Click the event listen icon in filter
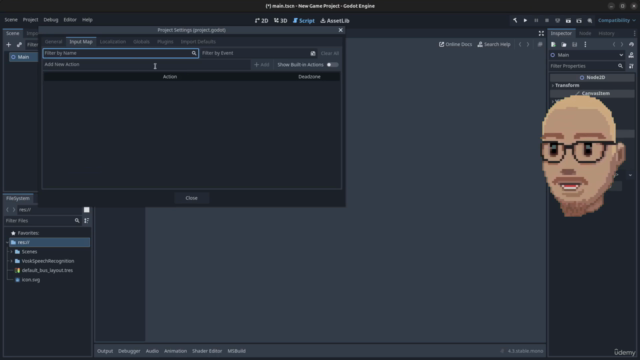The height and width of the screenshot is (360, 640). (x=313, y=53)
